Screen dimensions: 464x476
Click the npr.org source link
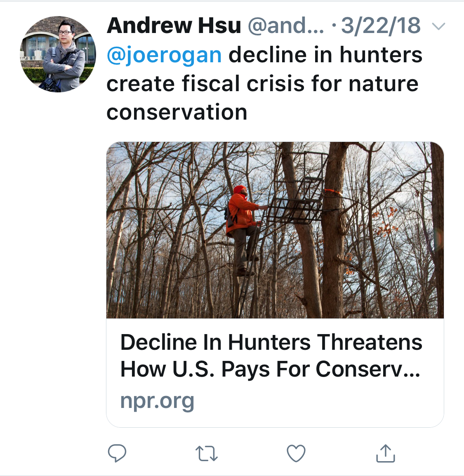(x=157, y=400)
